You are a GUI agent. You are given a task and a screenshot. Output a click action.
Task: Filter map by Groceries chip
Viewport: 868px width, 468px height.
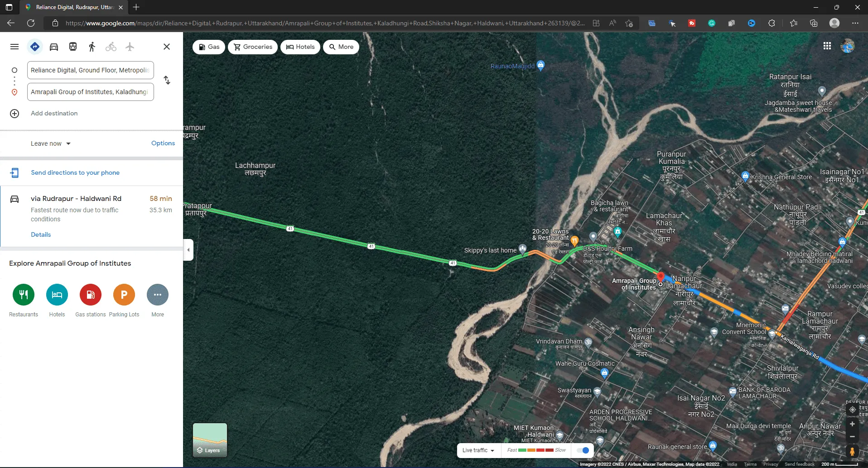253,47
